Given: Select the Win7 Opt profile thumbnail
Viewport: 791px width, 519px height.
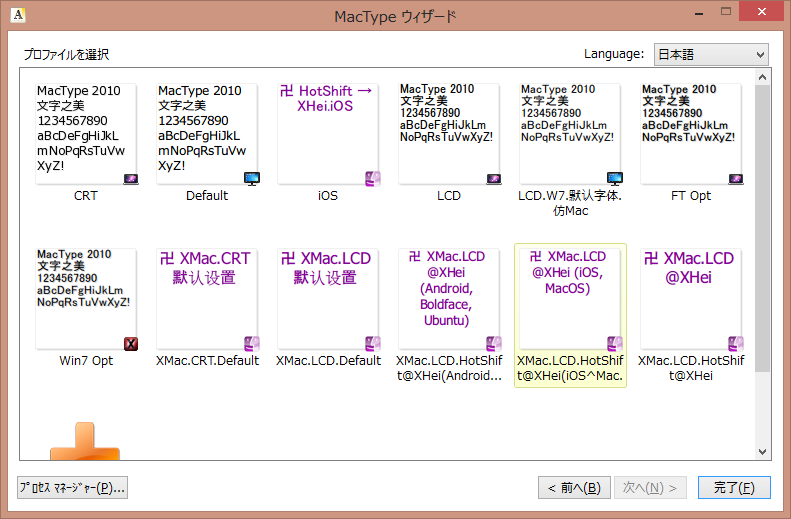Looking at the screenshot, I should click(86, 299).
